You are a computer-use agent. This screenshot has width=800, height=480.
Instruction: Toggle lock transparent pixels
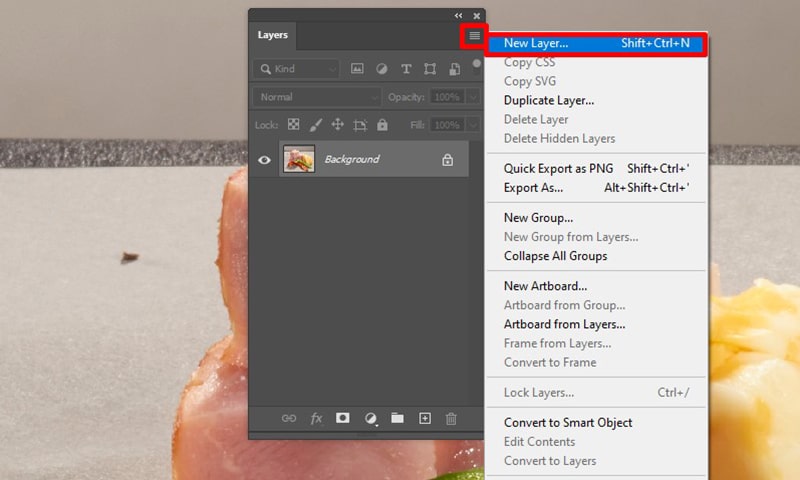[293, 124]
